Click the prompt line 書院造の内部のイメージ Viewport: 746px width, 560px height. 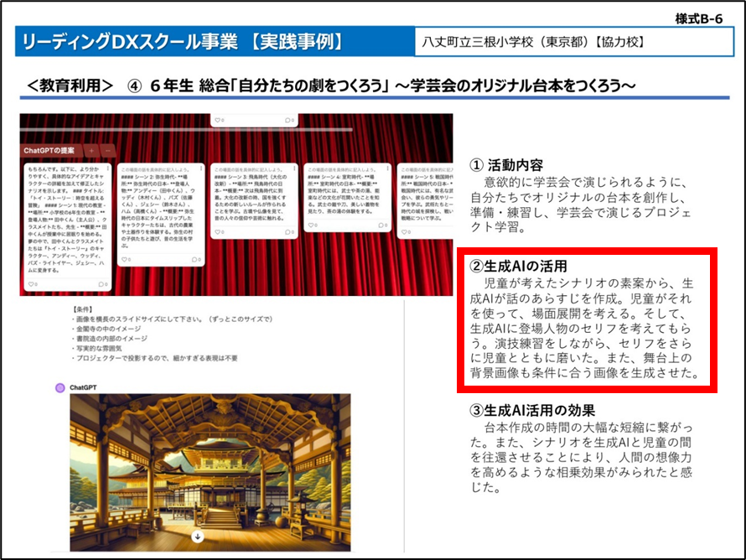pyautogui.click(x=109, y=339)
